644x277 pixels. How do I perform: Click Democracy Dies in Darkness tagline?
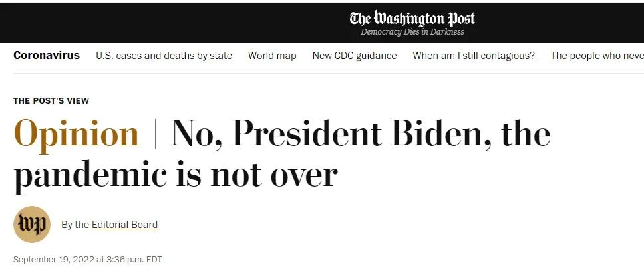[412, 32]
